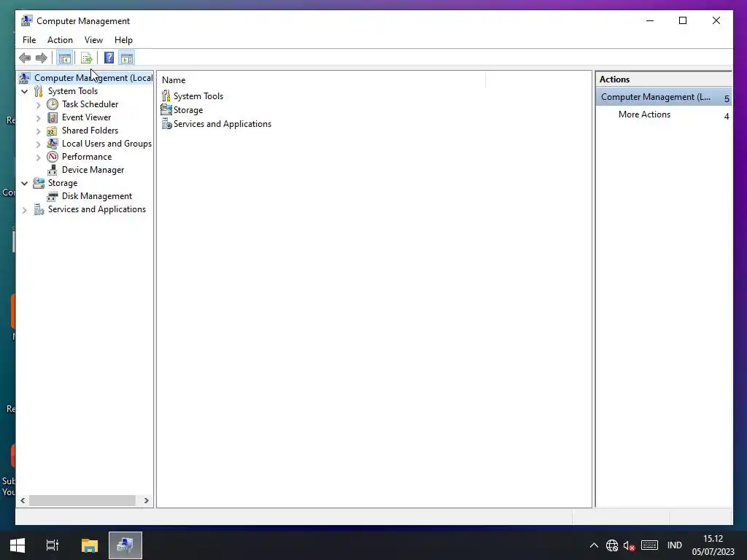This screenshot has width=747, height=560.
Task: Select Event Viewer in the tree
Action: 86,117
